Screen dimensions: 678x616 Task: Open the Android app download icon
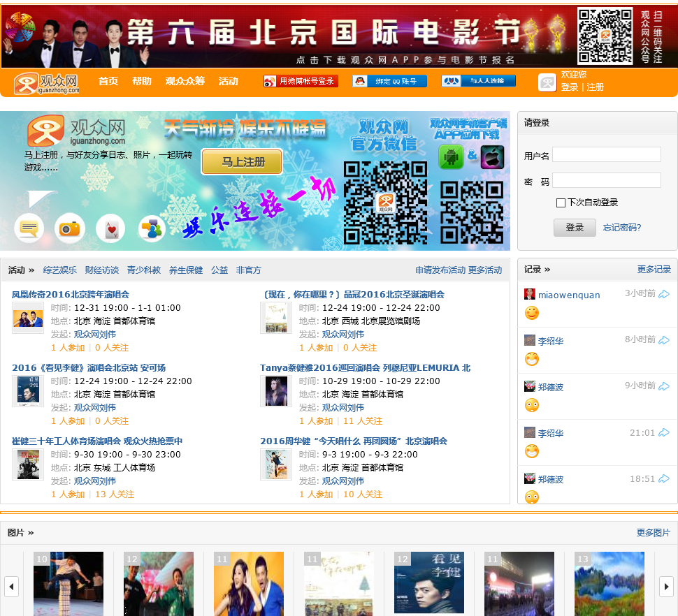pos(451,156)
